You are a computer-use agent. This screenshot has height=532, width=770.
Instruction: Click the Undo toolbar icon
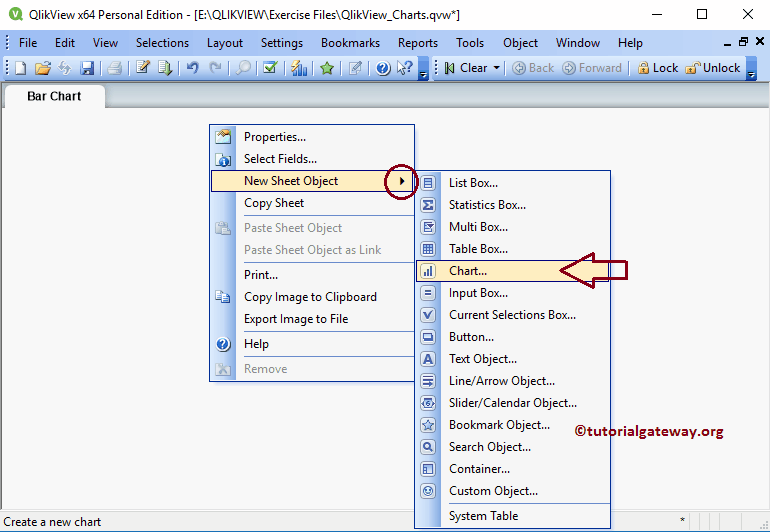(192, 68)
